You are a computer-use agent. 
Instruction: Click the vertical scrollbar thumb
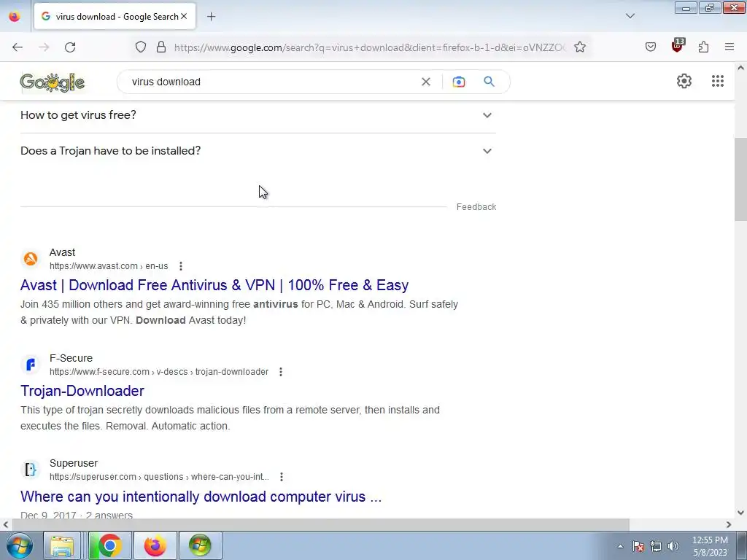click(x=741, y=179)
